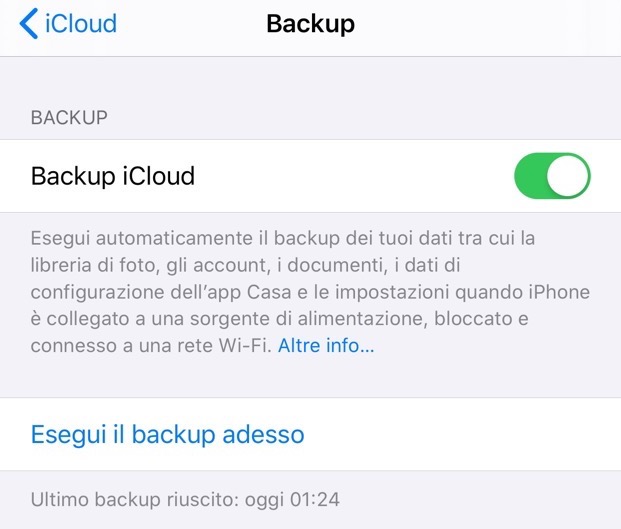
Task: Start backup with Esegui il backup adesso
Action: (168, 434)
